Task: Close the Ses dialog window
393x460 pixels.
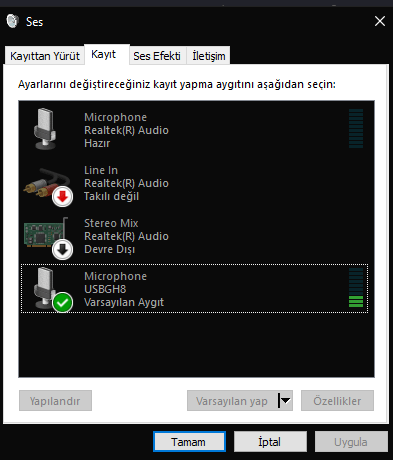Action: click(x=380, y=21)
